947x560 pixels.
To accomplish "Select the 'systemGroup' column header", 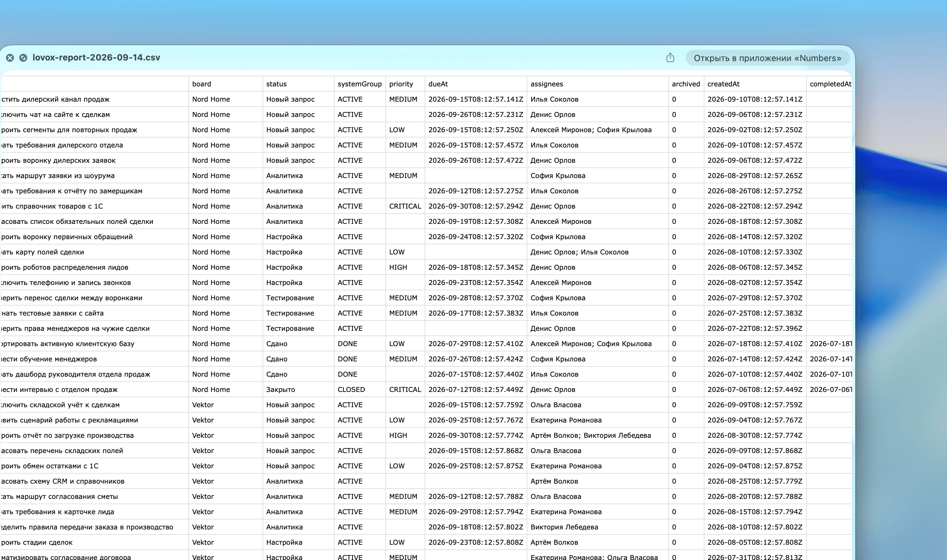I will coord(360,84).
